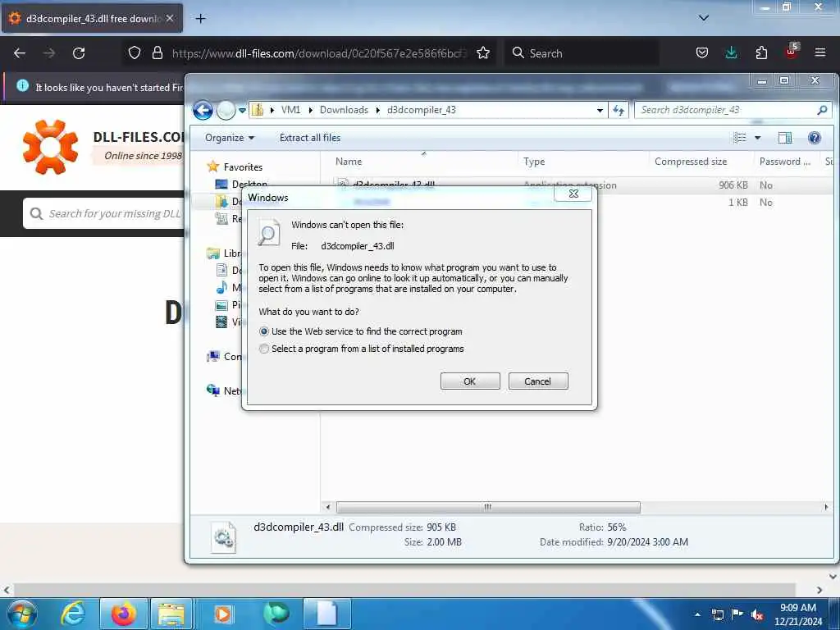Click the horizontal scrollbar in Explorer
The width and height of the screenshot is (840, 630).
pyautogui.click(x=487, y=507)
